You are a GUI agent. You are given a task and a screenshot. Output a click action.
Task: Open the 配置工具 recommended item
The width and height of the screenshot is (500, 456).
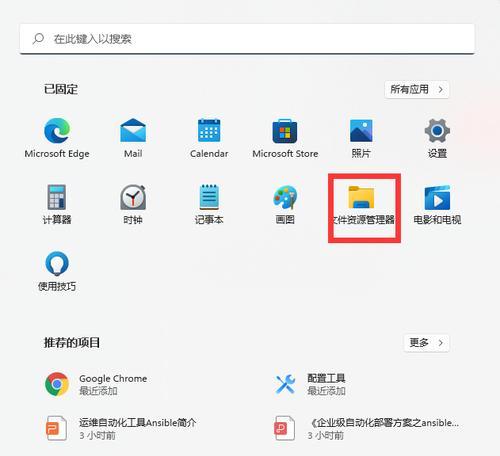point(310,384)
